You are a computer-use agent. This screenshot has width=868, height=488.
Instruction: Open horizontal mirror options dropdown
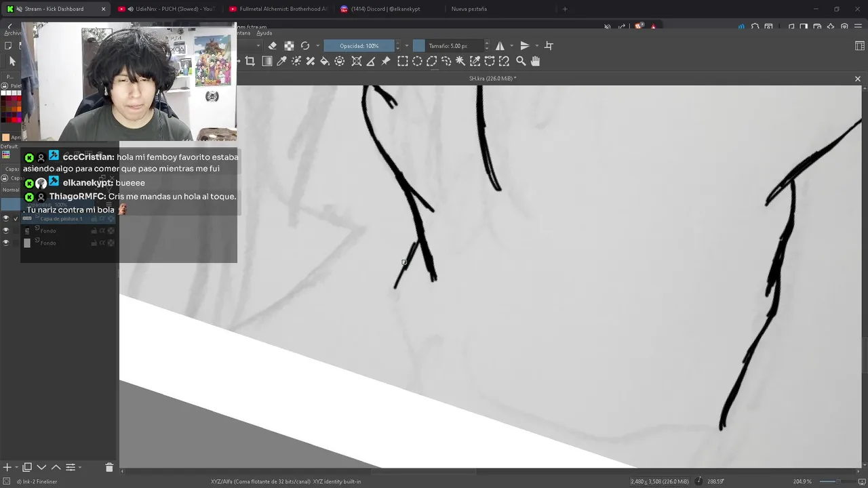(x=511, y=45)
